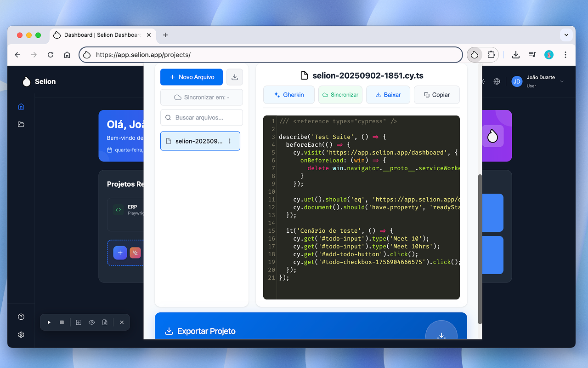Open the media control music icon
This screenshot has width=588, height=368.
click(x=532, y=55)
